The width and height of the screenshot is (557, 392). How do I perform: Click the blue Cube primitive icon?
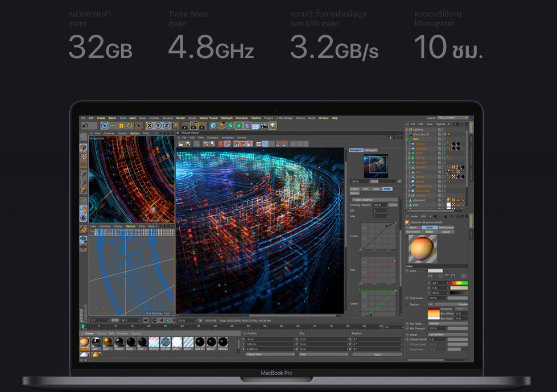click(x=213, y=126)
